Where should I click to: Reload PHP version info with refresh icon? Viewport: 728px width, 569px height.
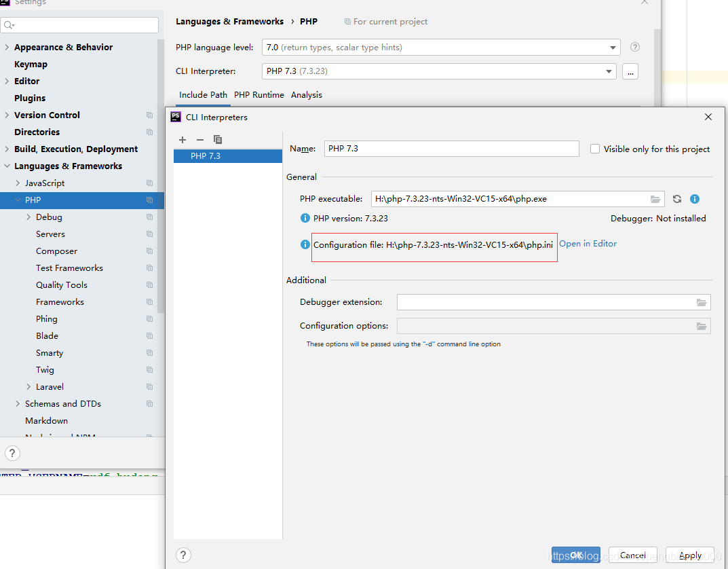tap(676, 199)
